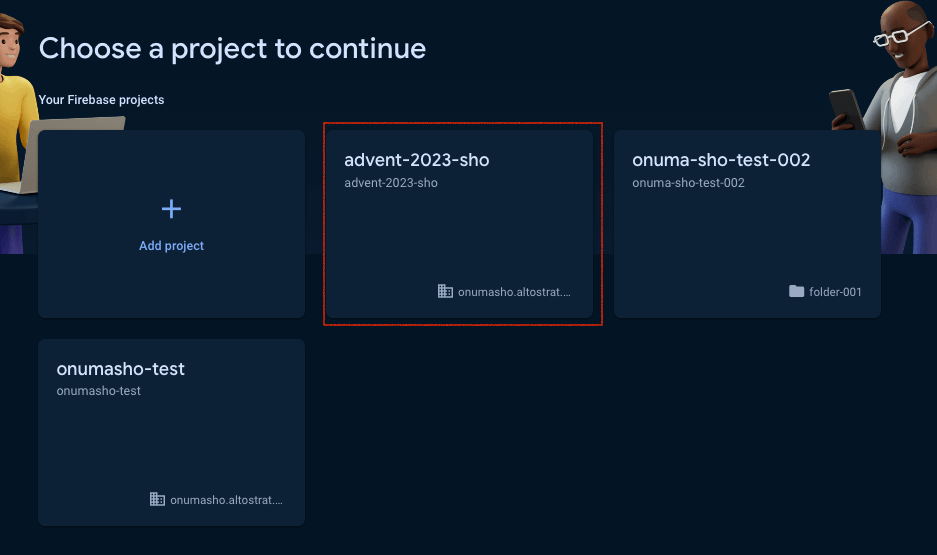Click the onumasho-test project title
Viewport: 937px width, 555px height.
[x=121, y=369]
